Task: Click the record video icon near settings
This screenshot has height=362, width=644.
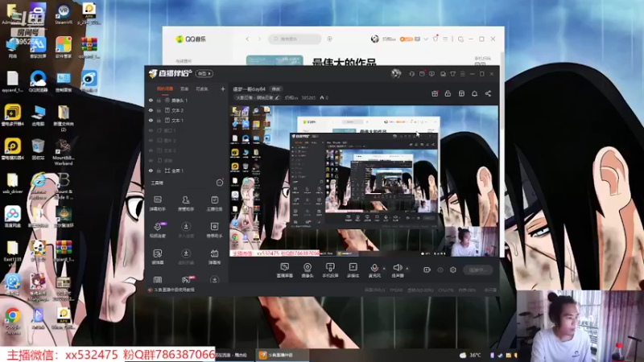Action: 427,269
